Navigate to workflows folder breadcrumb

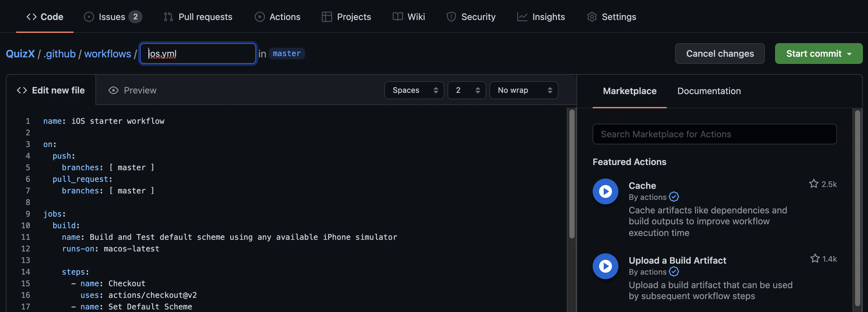pos(107,54)
